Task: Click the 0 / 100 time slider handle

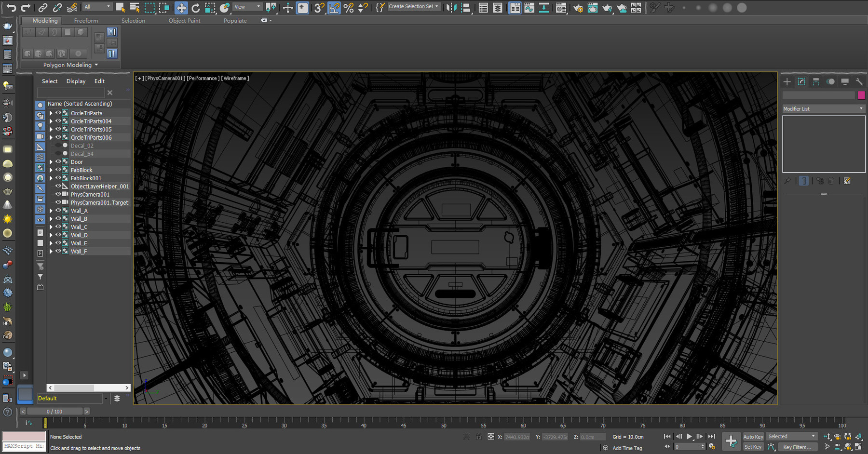Action: 54,412
